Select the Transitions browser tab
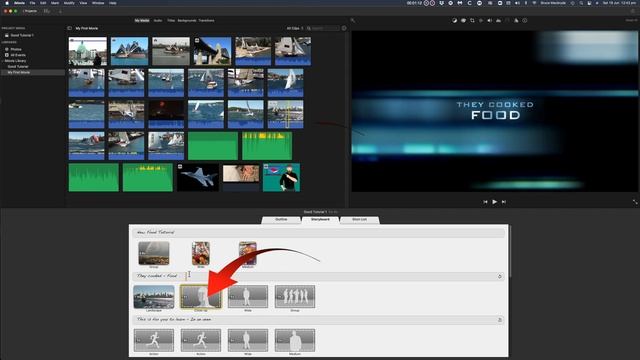The height and width of the screenshot is (360, 640). coord(207,20)
